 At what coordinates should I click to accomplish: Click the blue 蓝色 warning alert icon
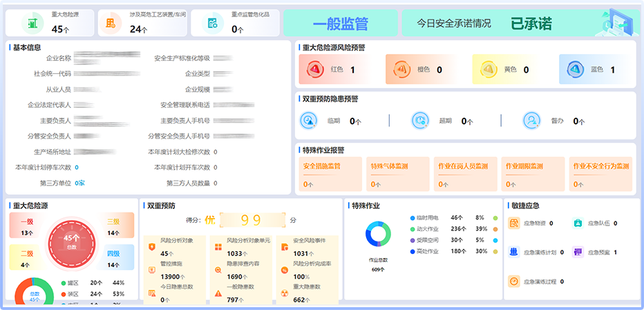(x=576, y=69)
